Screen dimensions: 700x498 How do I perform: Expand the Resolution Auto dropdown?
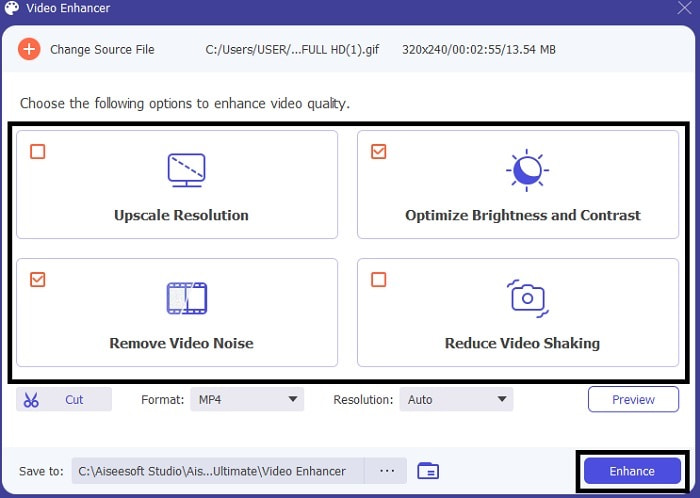tap(456, 400)
